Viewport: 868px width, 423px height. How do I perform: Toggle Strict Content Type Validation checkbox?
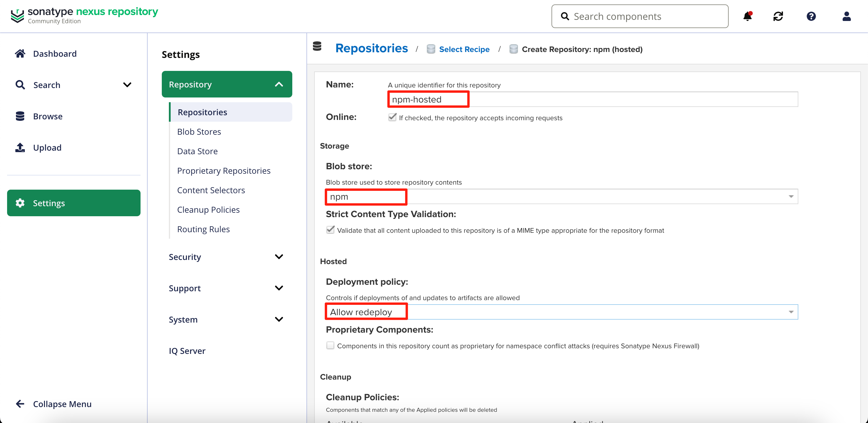click(330, 230)
